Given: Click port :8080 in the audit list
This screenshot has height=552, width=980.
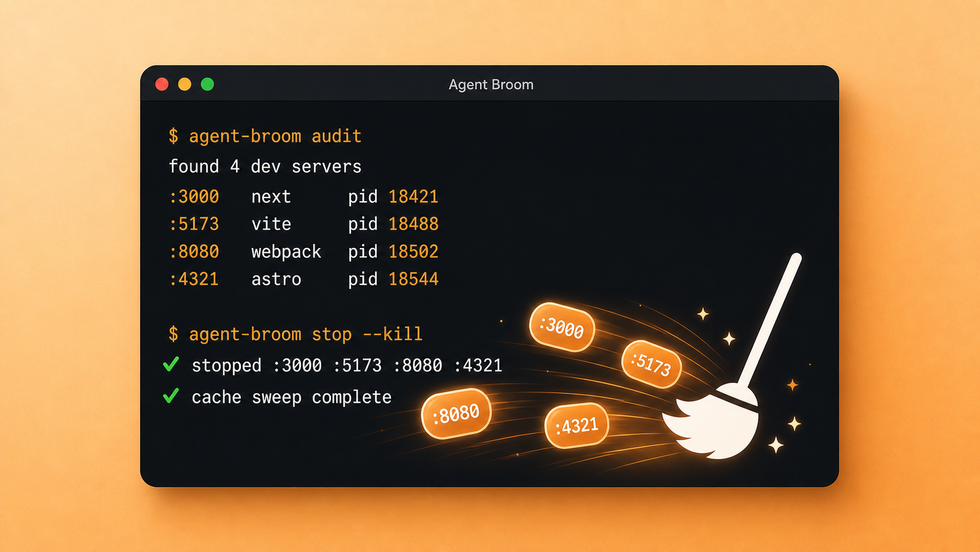Looking at the screenshot, I should point(194,252).
